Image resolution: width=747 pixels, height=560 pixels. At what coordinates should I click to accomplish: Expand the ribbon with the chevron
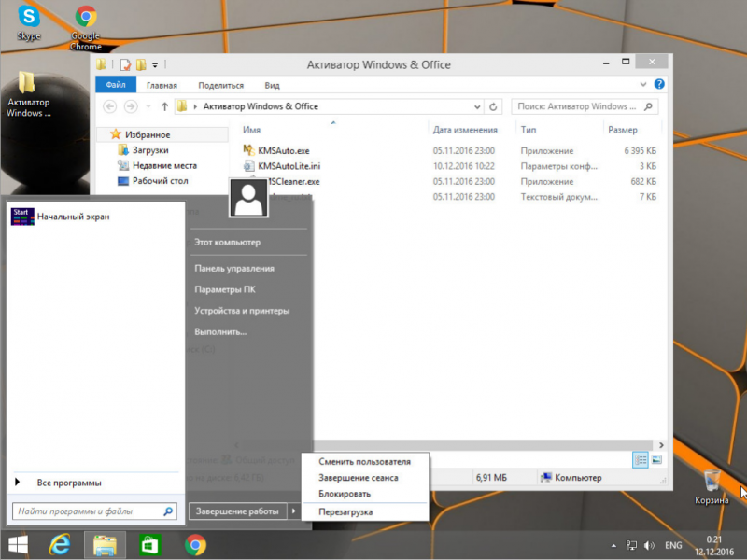pos(643,84)
